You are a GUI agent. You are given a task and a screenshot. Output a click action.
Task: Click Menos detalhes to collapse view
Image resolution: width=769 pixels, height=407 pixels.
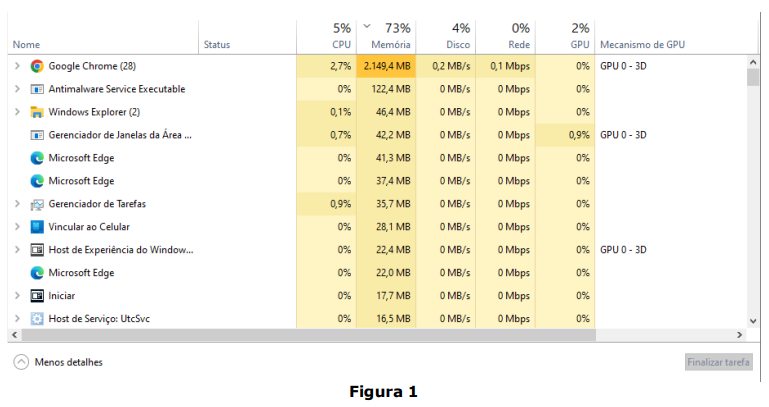pyautogui.click(x=69, y=362)
